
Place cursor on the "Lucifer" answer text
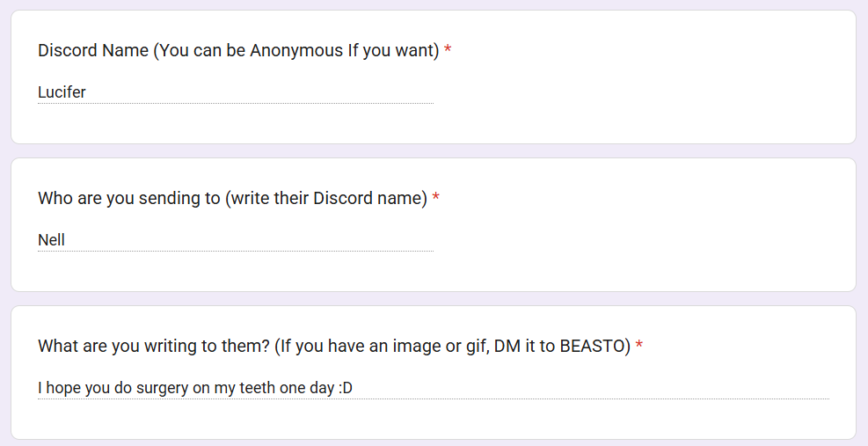pos(62,91)
